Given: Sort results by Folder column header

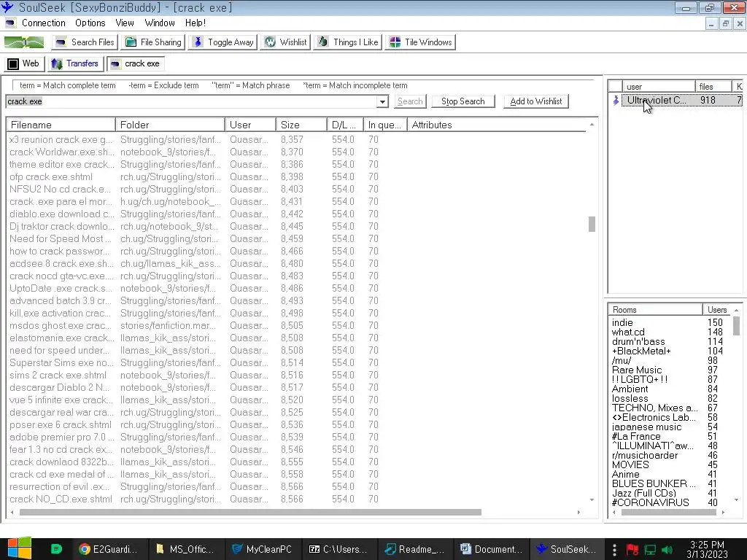Looking at the screenshot, I should point(170,125).
